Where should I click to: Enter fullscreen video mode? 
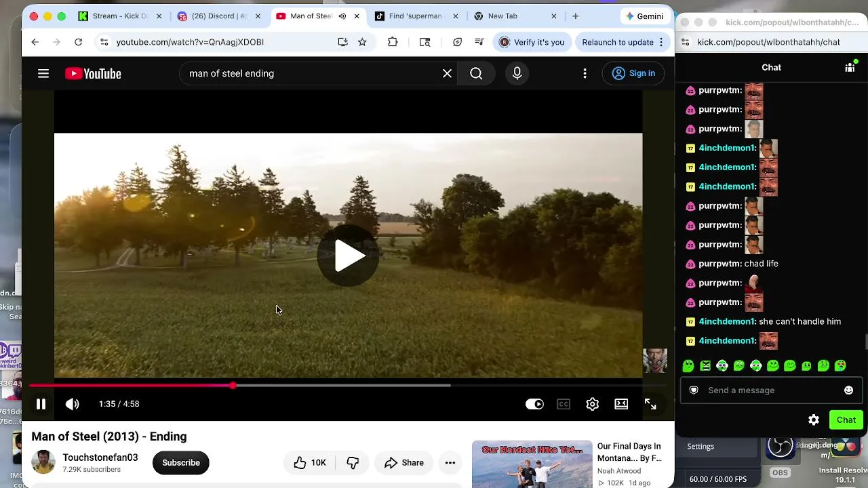[650, 404]
